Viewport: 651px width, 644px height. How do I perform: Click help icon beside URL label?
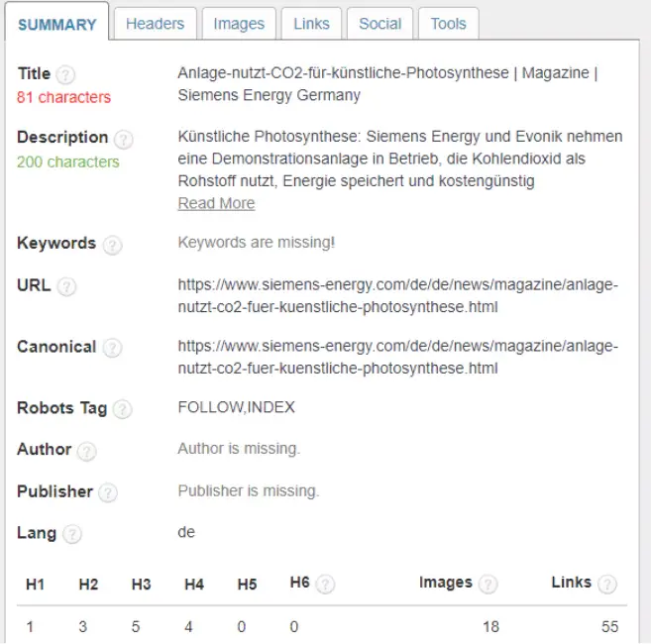tap(66, 287)
